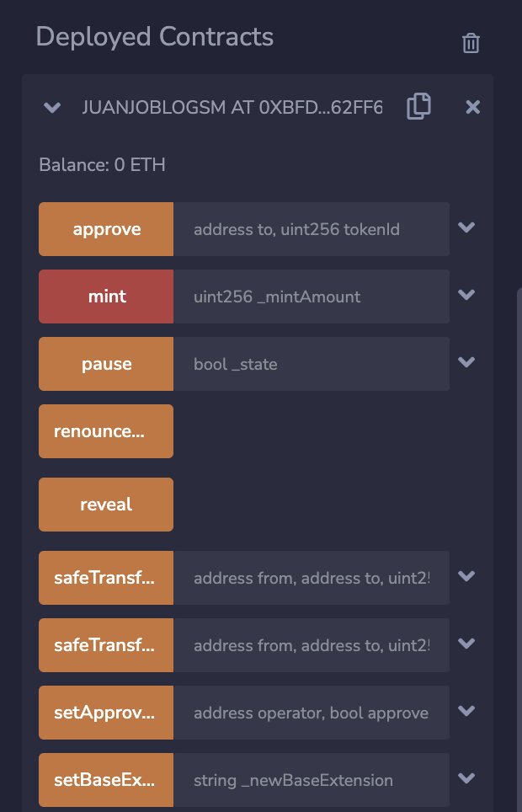Expand the second safeTransferFrom parameters

(466, 644)
